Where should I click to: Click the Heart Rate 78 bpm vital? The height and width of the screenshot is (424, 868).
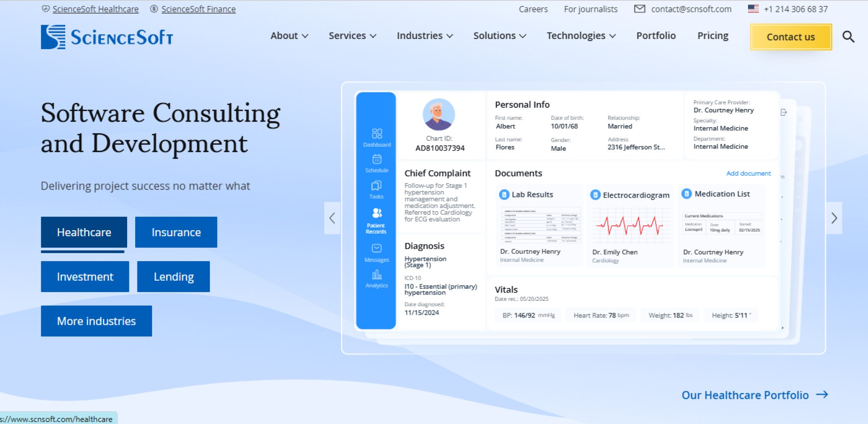point(601,315)
